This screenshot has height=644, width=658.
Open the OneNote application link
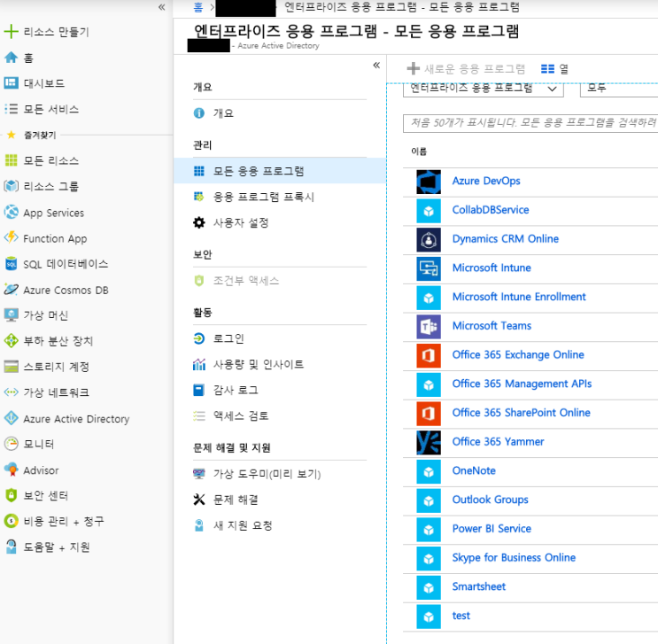point(474,470)
